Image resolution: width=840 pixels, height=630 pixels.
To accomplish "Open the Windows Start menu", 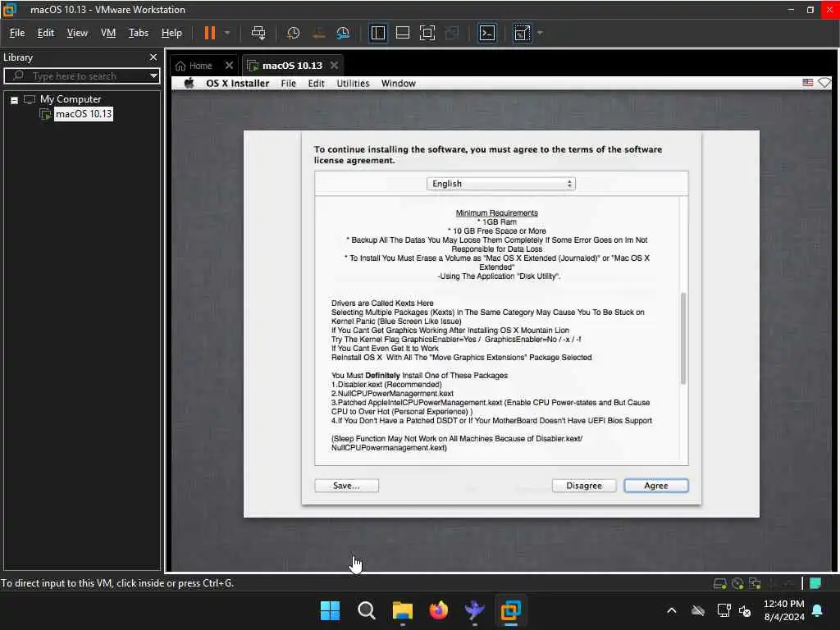I will [x=330, y=610].
